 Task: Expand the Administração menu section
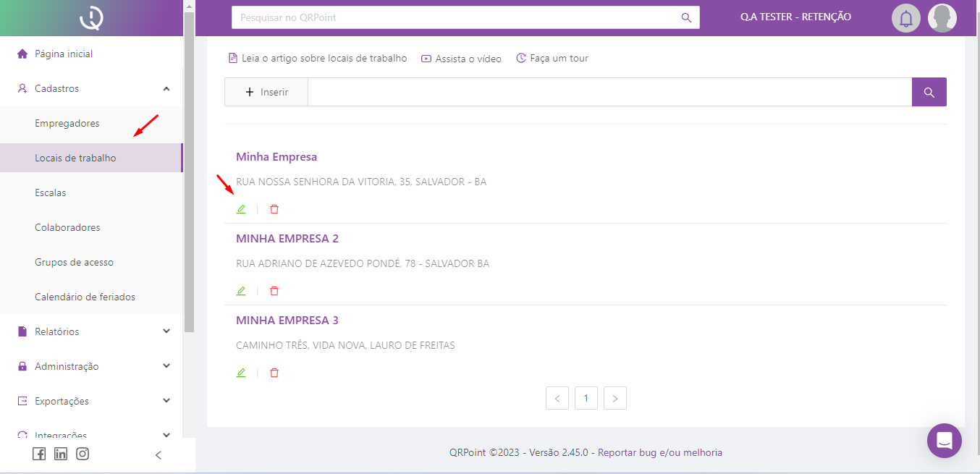click(166, 366)
